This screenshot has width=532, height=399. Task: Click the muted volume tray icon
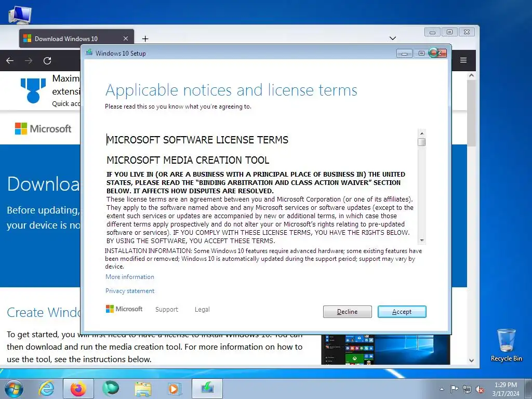coord(480,389)
